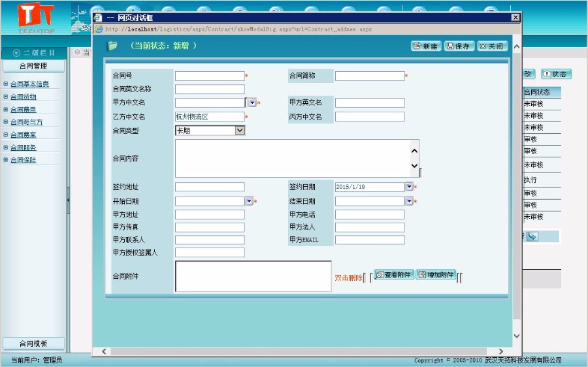Click the 双击删除 red text
The height and width of the screenshot is (367, 588).
point(348,278)
